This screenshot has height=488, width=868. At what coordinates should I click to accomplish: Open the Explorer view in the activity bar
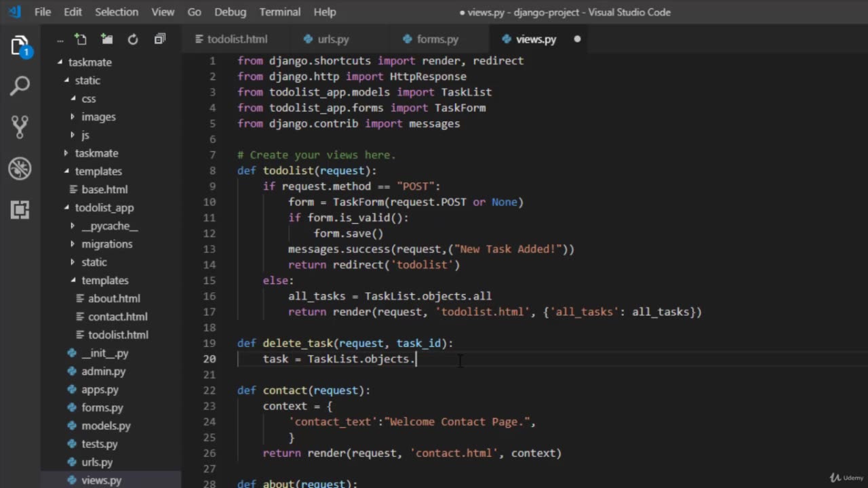coord(20,46)
